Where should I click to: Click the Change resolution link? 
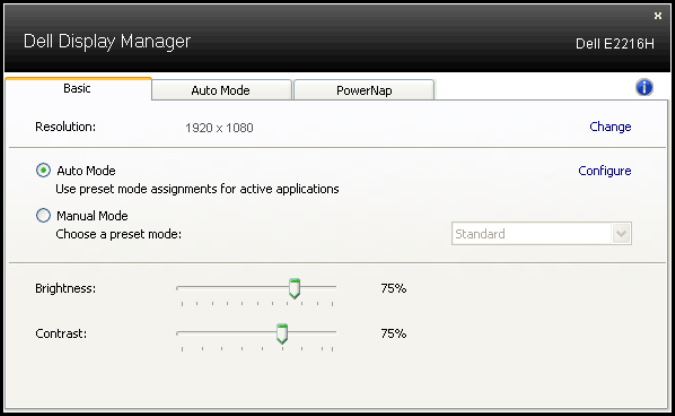pyautogui.click(x=610, y=127)
